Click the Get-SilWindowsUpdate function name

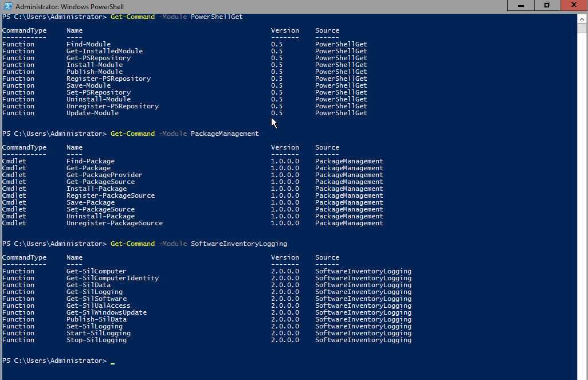pos(106,312)
